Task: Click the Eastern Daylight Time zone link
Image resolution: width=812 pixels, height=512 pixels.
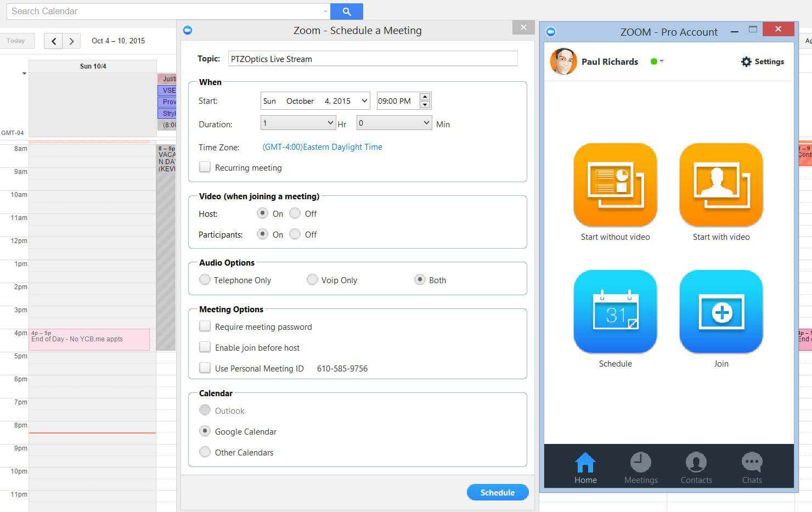Action: (322, 147)
